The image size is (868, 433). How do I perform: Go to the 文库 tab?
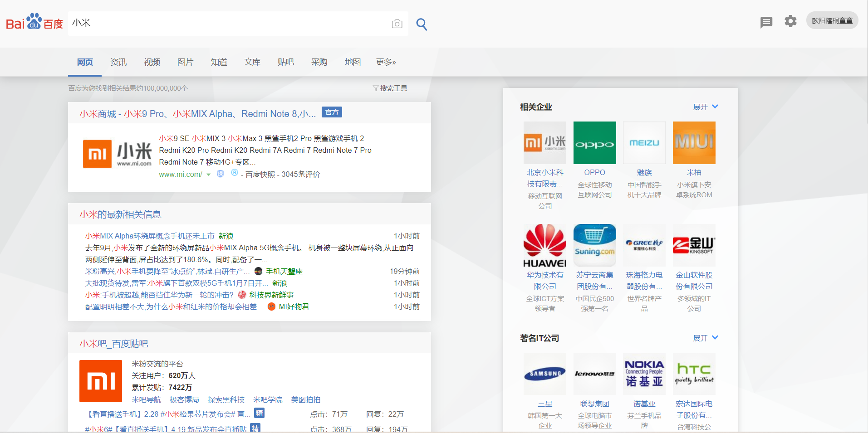click(252, 62)
